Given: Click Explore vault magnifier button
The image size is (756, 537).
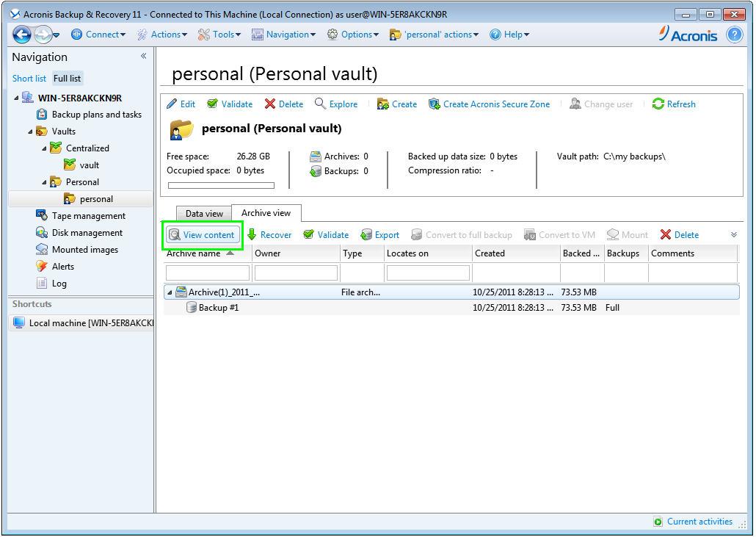Looking at the screenshot, I should 336,104.
